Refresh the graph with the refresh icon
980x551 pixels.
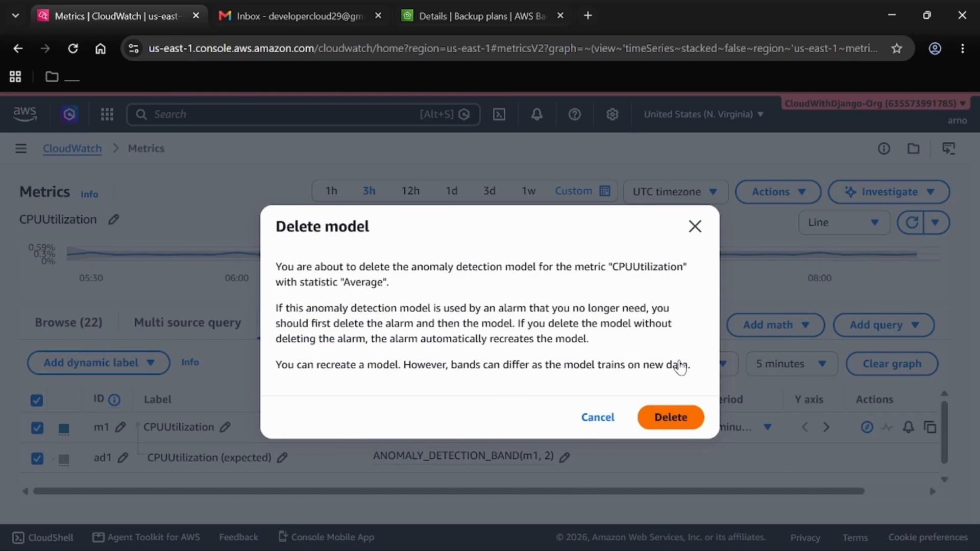[912, 222]
